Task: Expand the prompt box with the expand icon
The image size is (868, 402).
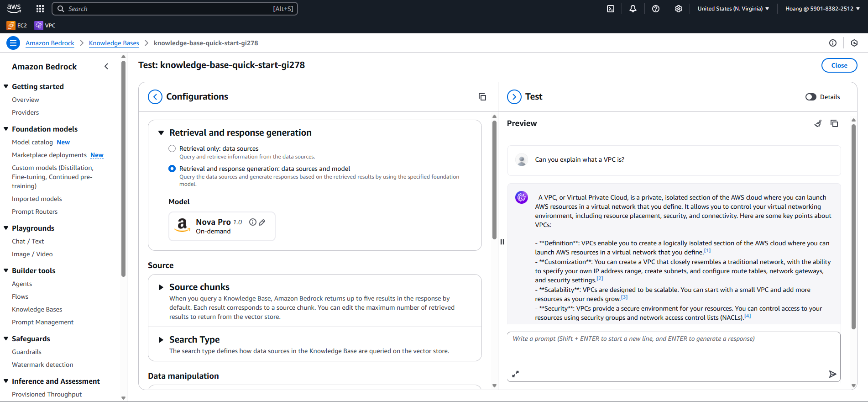Action: point(516,374)
